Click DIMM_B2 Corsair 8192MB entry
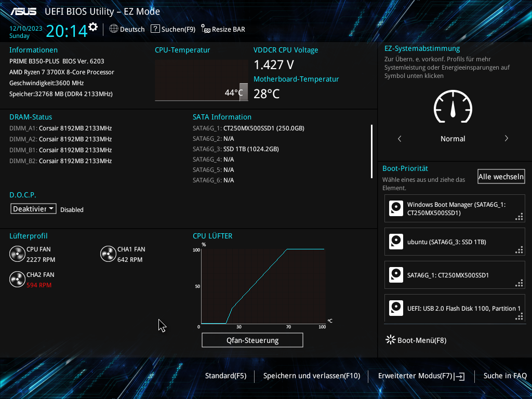The image size is (532, 399). (x=60, y=161)
